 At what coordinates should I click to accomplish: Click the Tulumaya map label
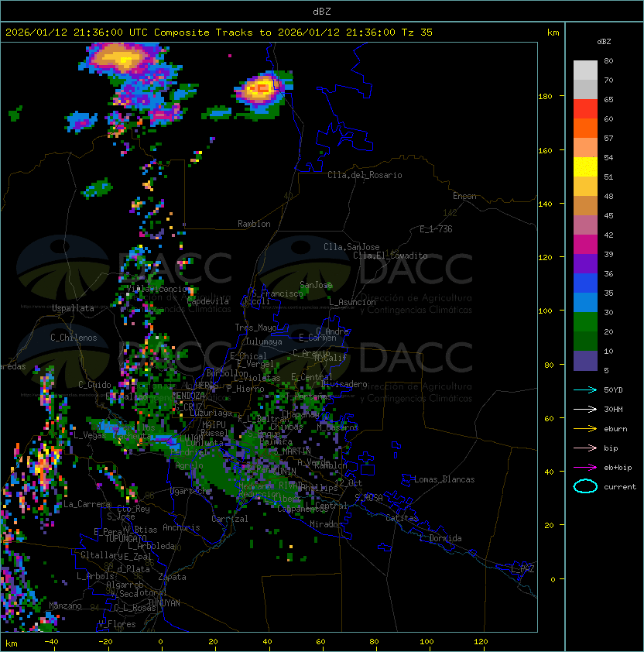pos(264,341)
